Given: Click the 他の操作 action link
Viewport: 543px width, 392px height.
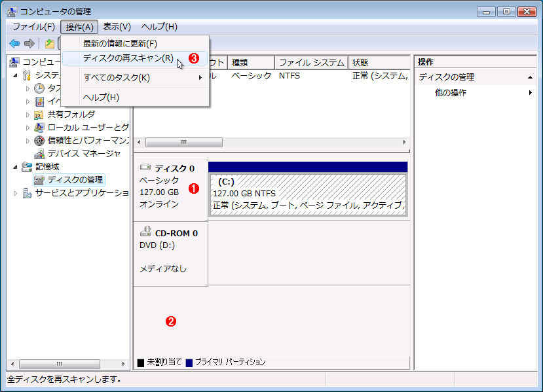Looking at the screenshot, I should (451, 92).
